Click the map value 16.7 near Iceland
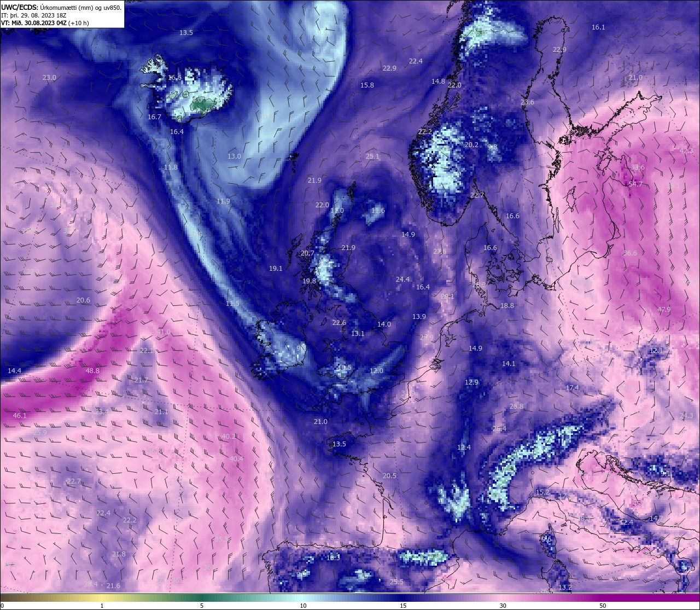 point(154,117)
